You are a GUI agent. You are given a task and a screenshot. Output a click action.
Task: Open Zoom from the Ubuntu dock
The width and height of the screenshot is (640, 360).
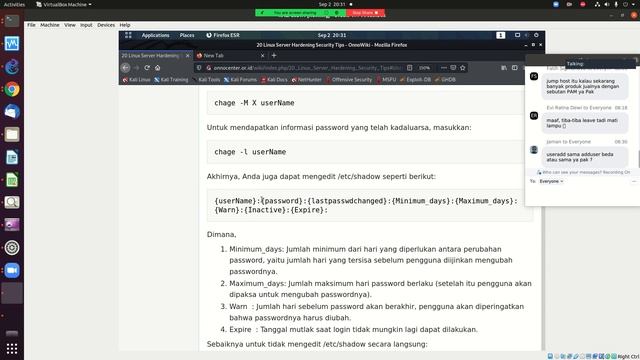click(x=12, y=270)
